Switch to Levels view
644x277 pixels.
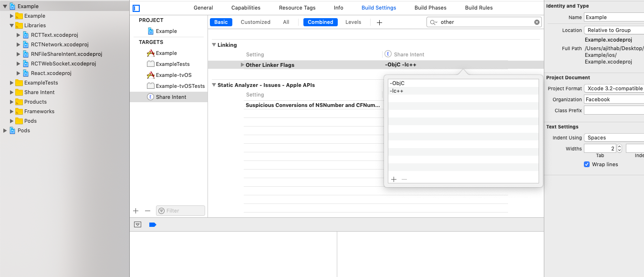pyautogui.click(x=353, y=22)
